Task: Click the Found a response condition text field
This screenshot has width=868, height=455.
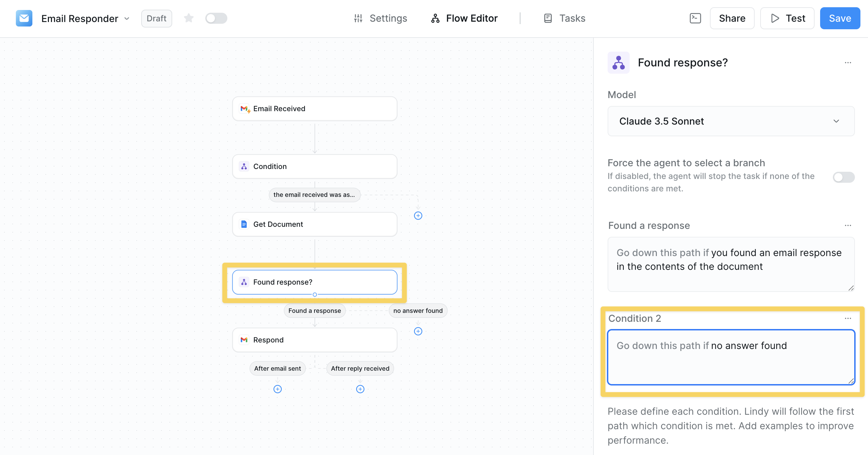Action: [x=731, y=264]
